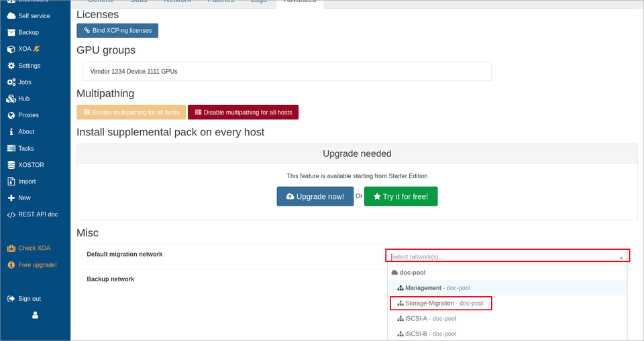
Task: Open Self service cloud icon
Action: point(11,15)
